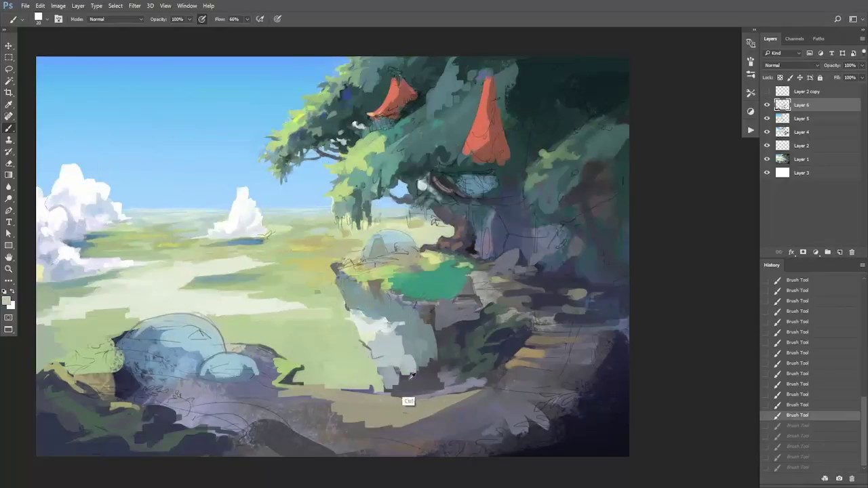Open the File menu
Viewport: 868px width, 488px height.
(x=25, y=6)
